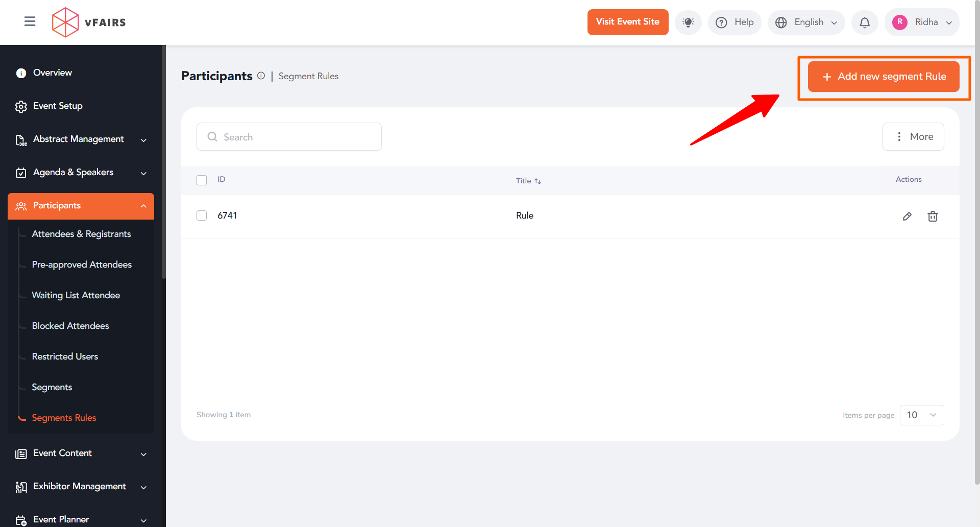Viewport: 980px width, 527px height.
Task: Open the More options button
Action: (x=913, y=137)
